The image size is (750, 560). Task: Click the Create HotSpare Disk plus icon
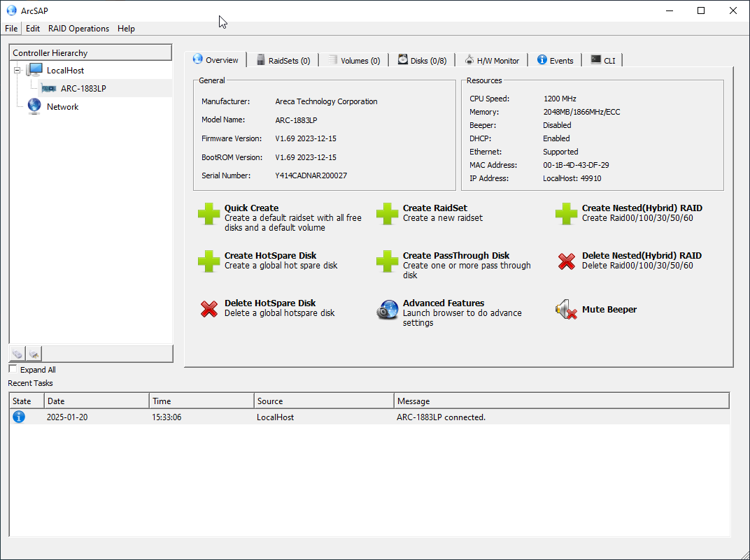click(x=208, y=261)
